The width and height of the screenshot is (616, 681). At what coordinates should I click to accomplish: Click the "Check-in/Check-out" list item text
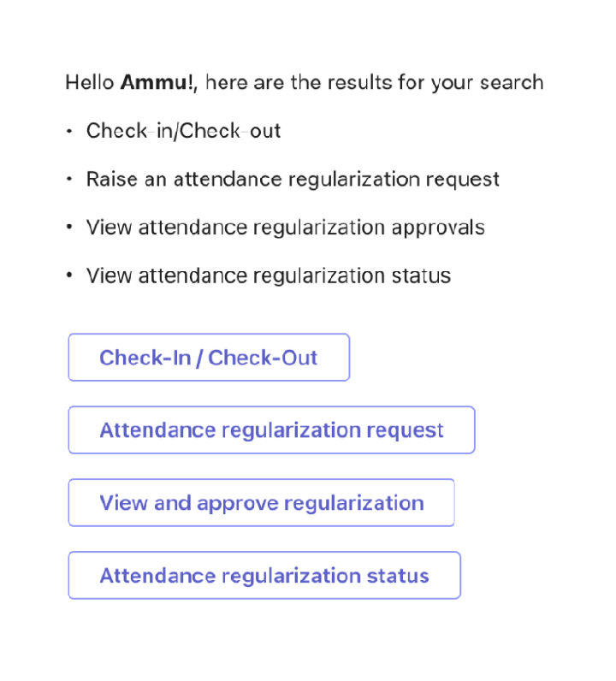(183, 131)
